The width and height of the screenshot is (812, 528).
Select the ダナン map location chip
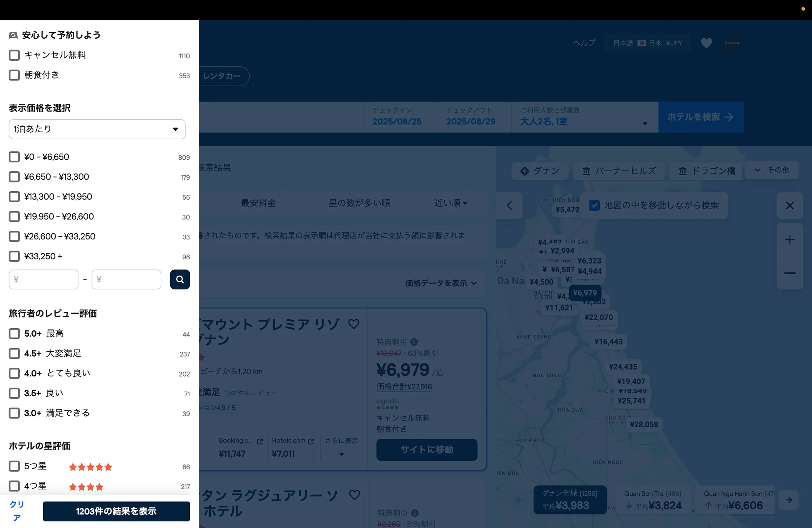[540, 171]
